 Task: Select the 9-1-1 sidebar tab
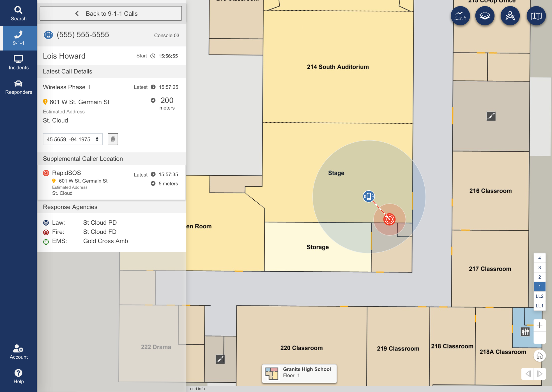pos(19,38)
